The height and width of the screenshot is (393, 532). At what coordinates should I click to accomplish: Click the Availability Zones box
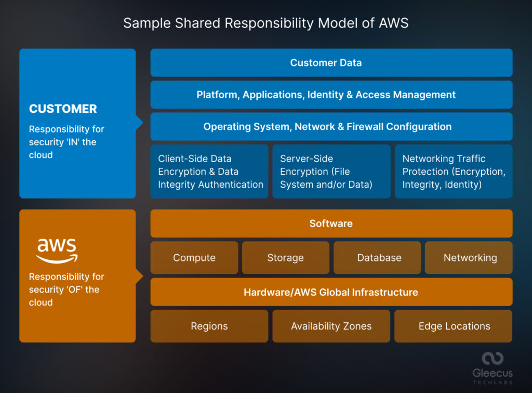click(331, 326)
